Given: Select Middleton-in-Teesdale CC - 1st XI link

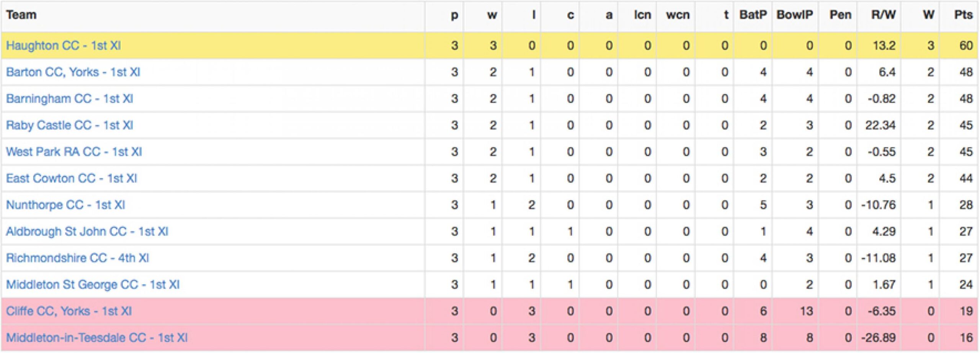Looking at the screenshot, I should click(97, 338).
